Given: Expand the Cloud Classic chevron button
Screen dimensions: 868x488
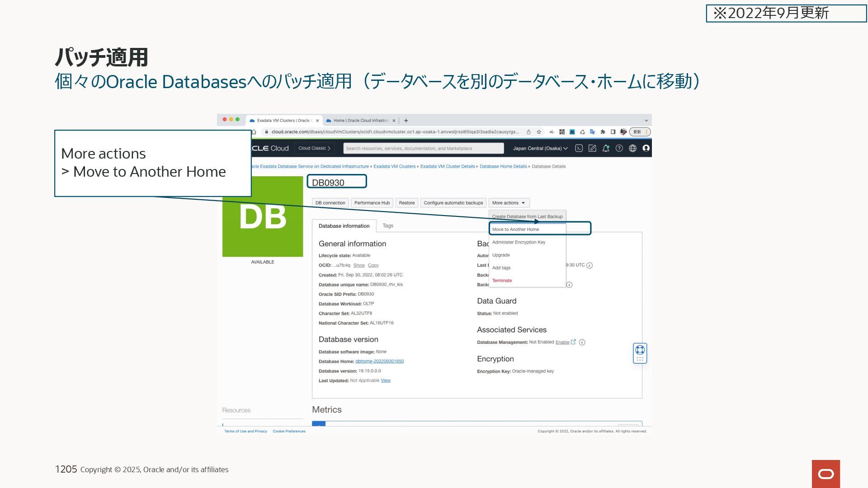Looking at the screenshot, I should point(314,148).
